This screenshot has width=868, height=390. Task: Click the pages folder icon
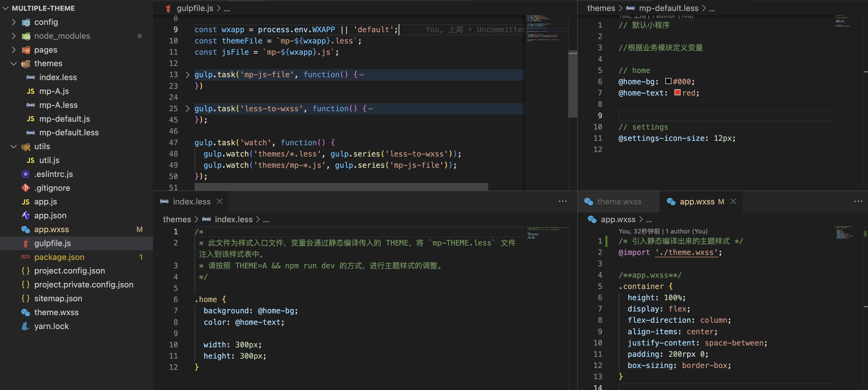pyautogui.click(x=26, y=50)
